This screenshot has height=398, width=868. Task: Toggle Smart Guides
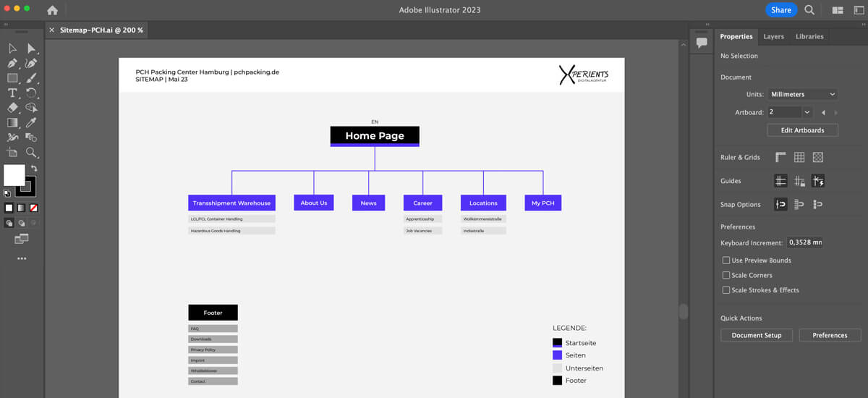click(x=818, y=181)
